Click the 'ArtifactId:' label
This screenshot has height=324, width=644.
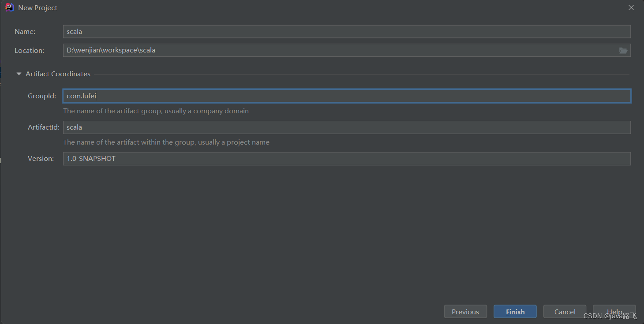44,127
